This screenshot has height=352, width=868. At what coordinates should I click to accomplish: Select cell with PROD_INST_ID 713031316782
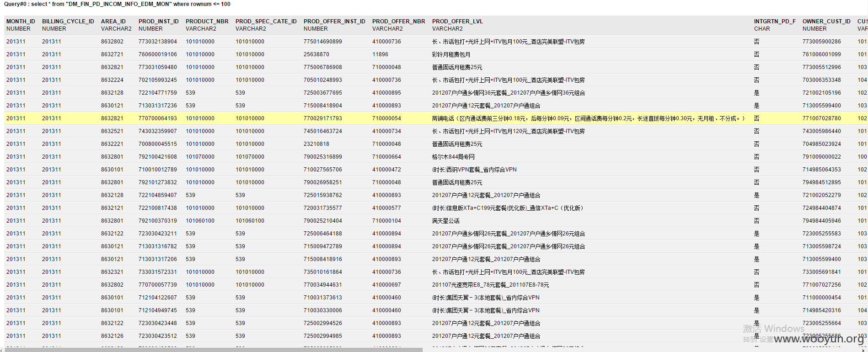tap(158, 246)
